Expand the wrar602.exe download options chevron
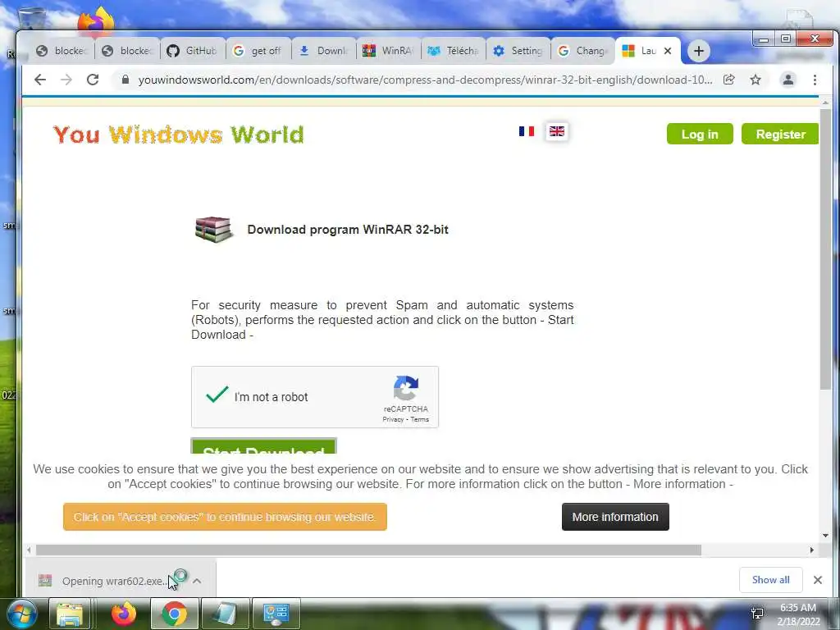 pos(197,581)
